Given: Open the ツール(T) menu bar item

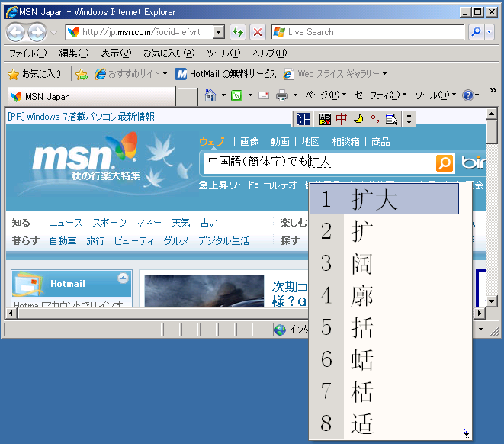Looking at the screenshot, I should click(x=223, y=53).
